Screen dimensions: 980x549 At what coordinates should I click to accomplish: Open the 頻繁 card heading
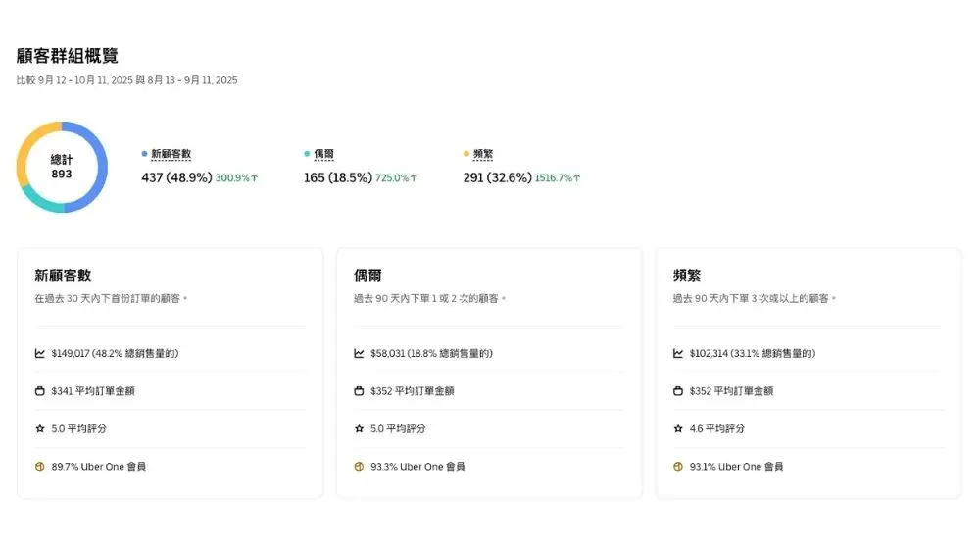[686, 275]
